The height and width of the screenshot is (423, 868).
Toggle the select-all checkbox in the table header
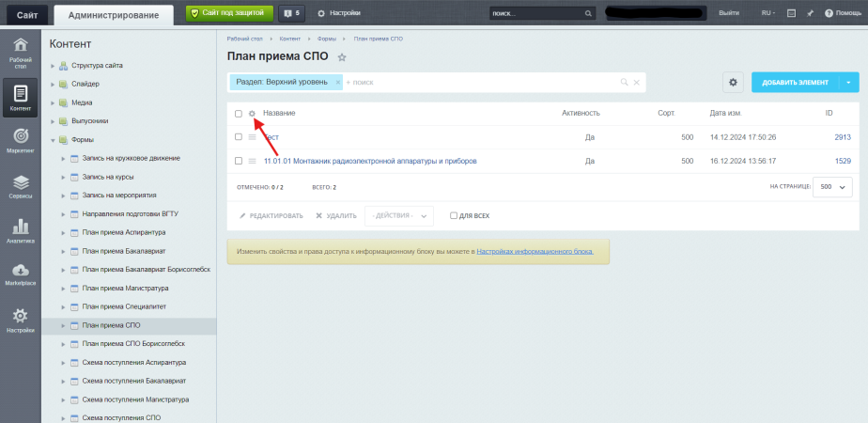(x=239, y=114)
